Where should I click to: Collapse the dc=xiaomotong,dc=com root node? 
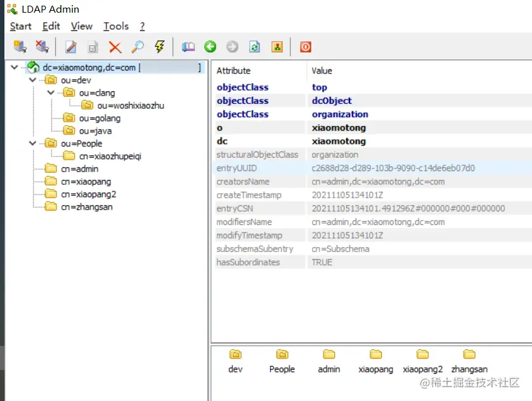(14, 67)
